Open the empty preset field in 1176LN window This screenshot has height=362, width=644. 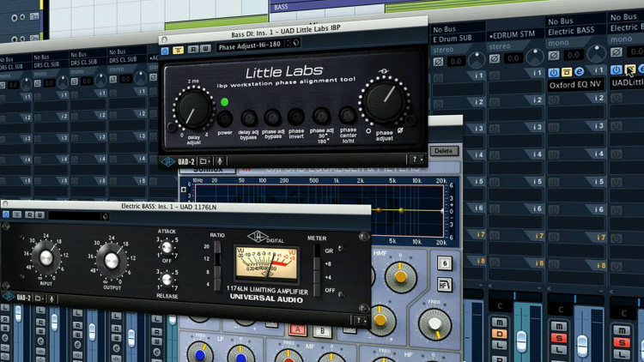[x=76, y=215]
